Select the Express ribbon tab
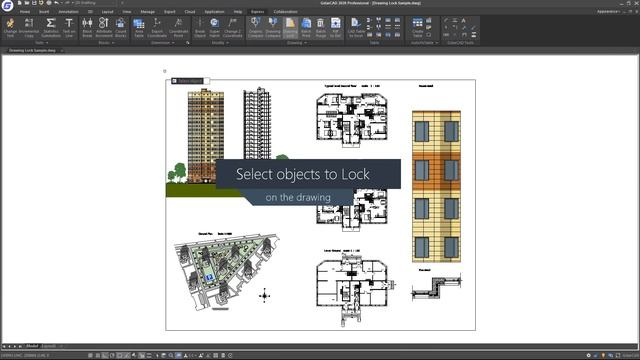This screenshot has height=360, width=640. pyautogui.click(x=257, y=12)
